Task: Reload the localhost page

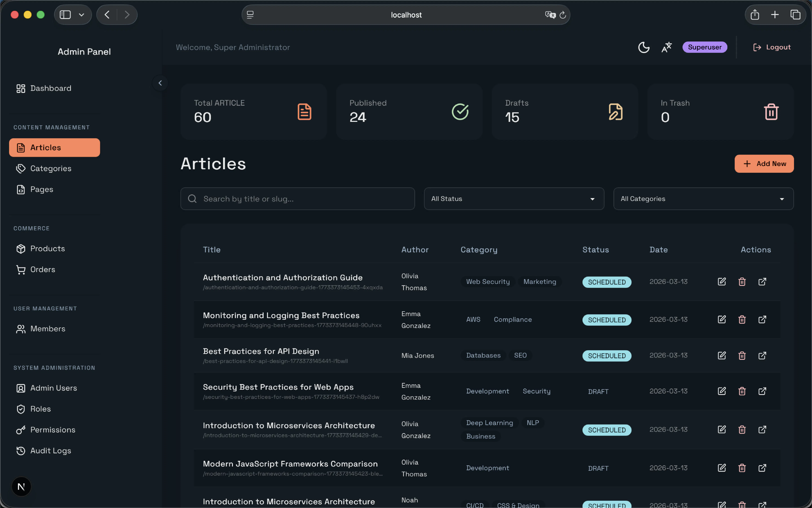Action: coord(563,15)
